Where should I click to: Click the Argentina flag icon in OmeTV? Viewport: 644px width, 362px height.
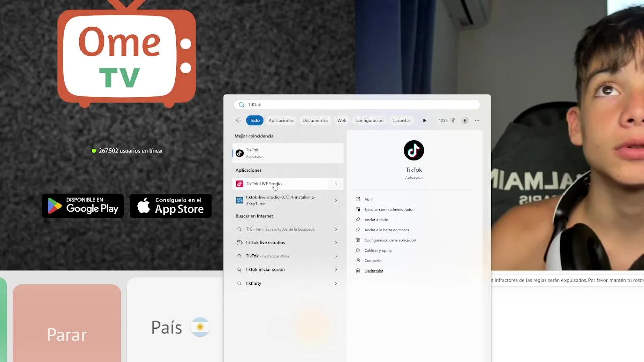point(200,327)
